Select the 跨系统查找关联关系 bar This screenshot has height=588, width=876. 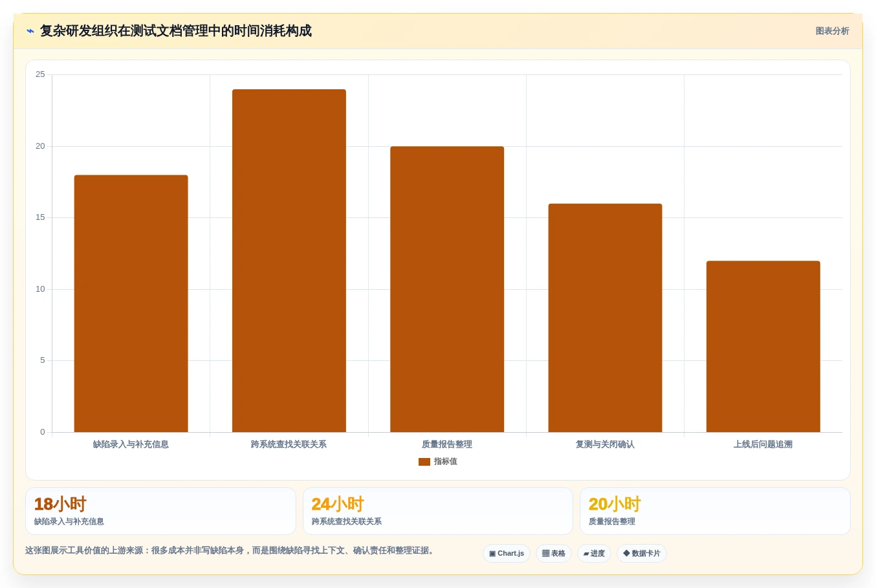pos(289,261)
